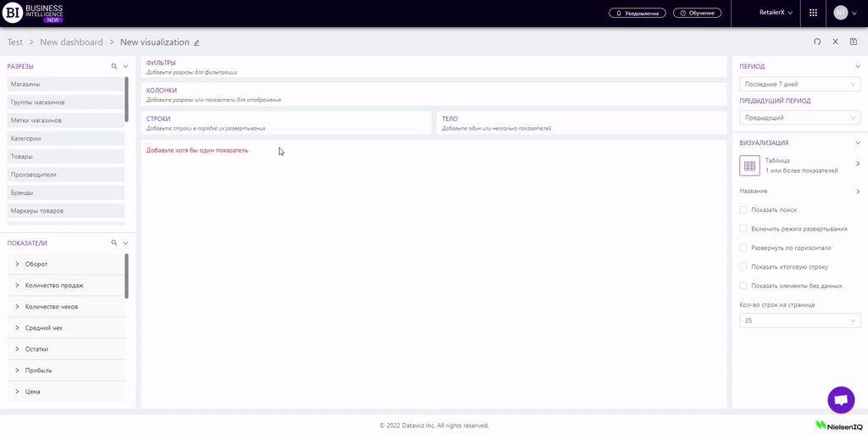The width and height of the screenshot is (868, 434).
Task: Select the Таблица visualization type icon
Action: pos(749,165)
